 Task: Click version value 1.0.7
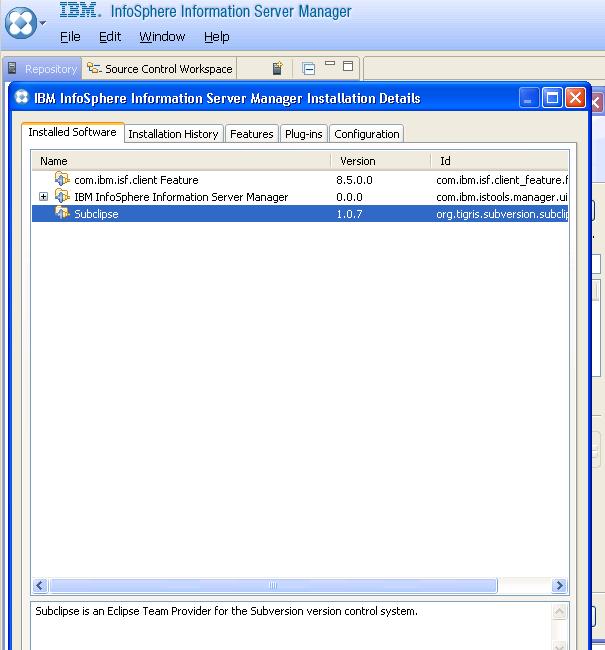coord(349,214)
